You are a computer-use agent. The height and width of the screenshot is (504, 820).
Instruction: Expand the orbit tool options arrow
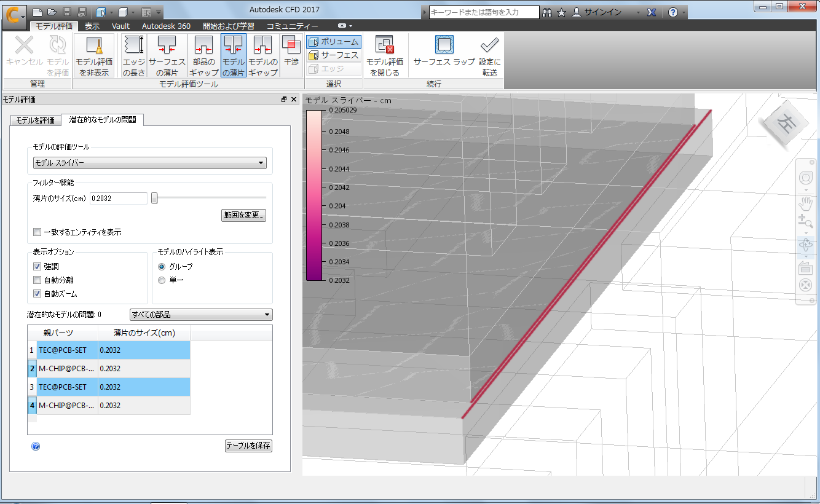[x=805, y=256]
